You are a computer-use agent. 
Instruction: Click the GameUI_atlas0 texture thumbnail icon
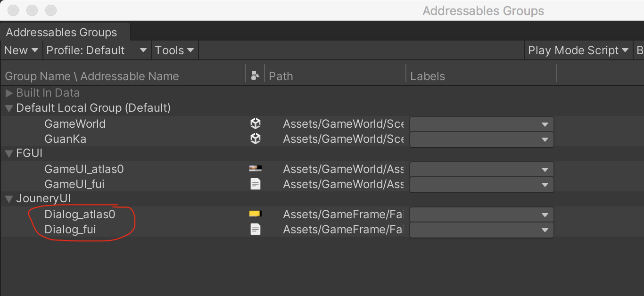255,169
